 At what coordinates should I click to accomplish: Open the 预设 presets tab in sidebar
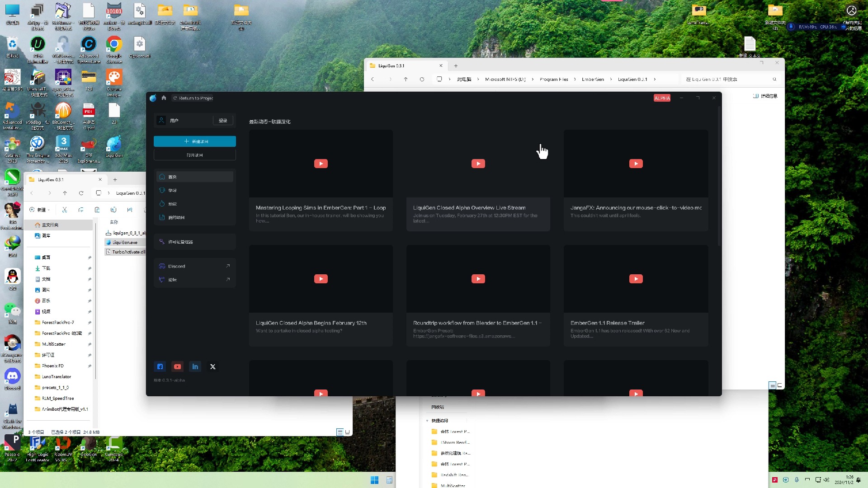tap(195, 204)
